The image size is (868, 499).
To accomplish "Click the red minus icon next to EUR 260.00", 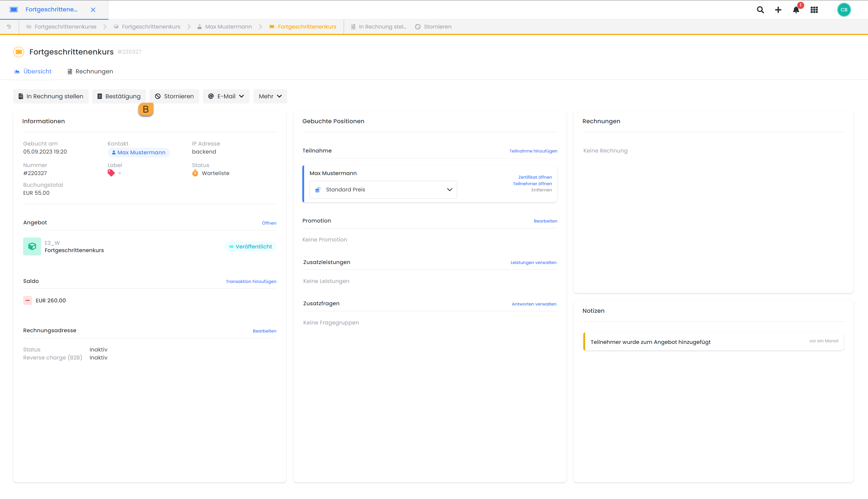I will (x=28, y=300).
